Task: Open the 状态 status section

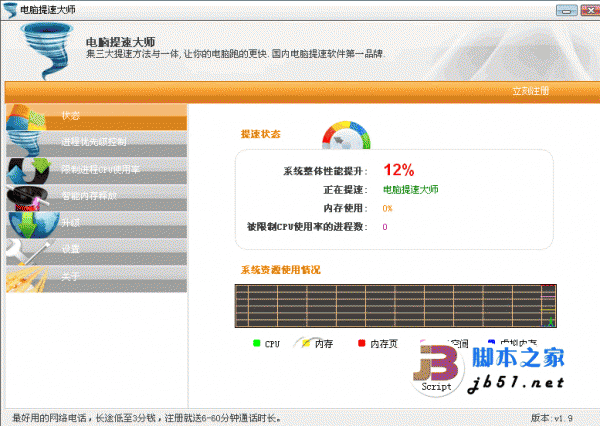Action: coord(96,116)
